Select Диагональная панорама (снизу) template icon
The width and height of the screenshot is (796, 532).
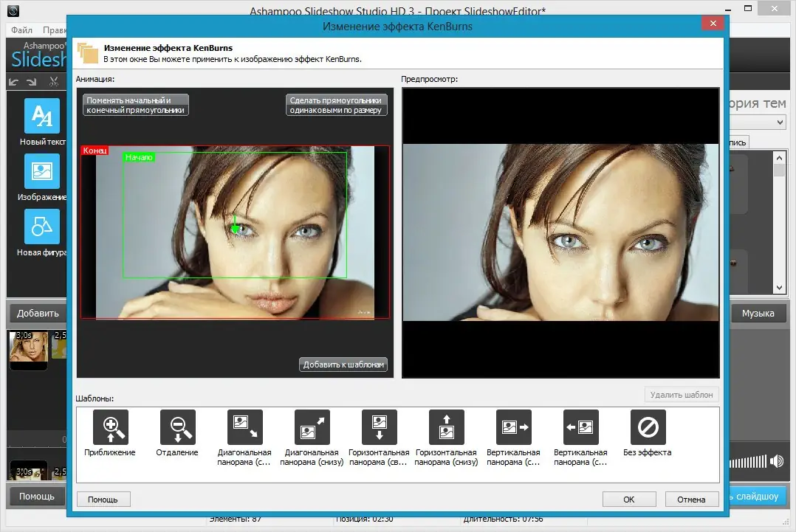tap(312, 427)
